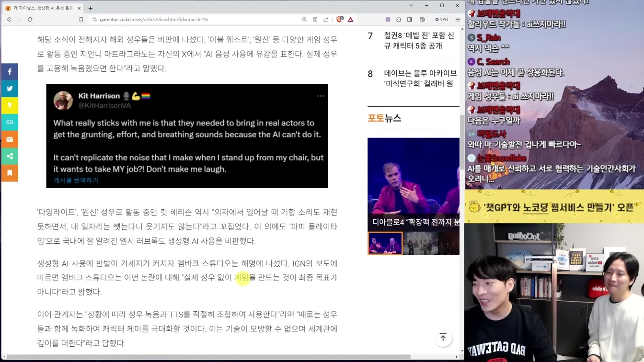The width and height of the screenshot is (644, 362).
Task: Open ranked article 7 about 철권8 characters
Action: click(419, 41)
